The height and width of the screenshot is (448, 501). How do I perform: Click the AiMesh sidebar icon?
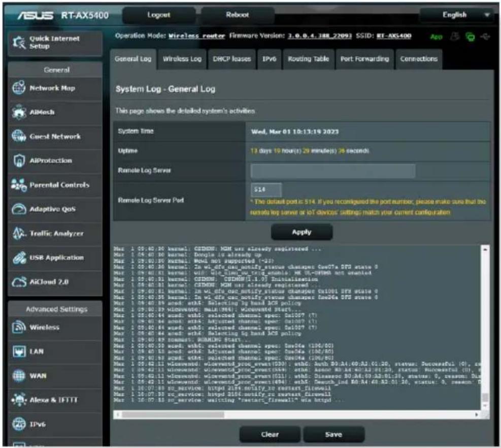pos(19,112)
